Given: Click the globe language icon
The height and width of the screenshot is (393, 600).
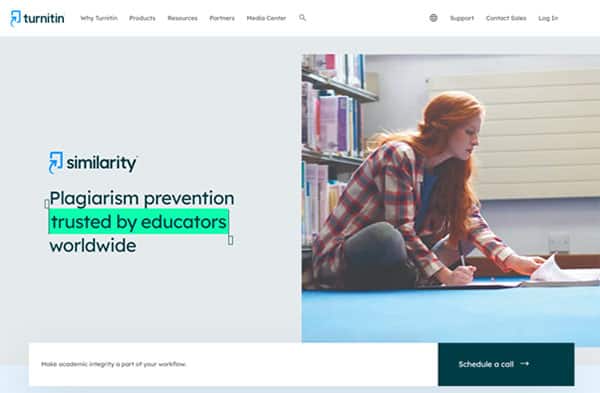Looking at the screenshot, I should [x=433, y=18].
